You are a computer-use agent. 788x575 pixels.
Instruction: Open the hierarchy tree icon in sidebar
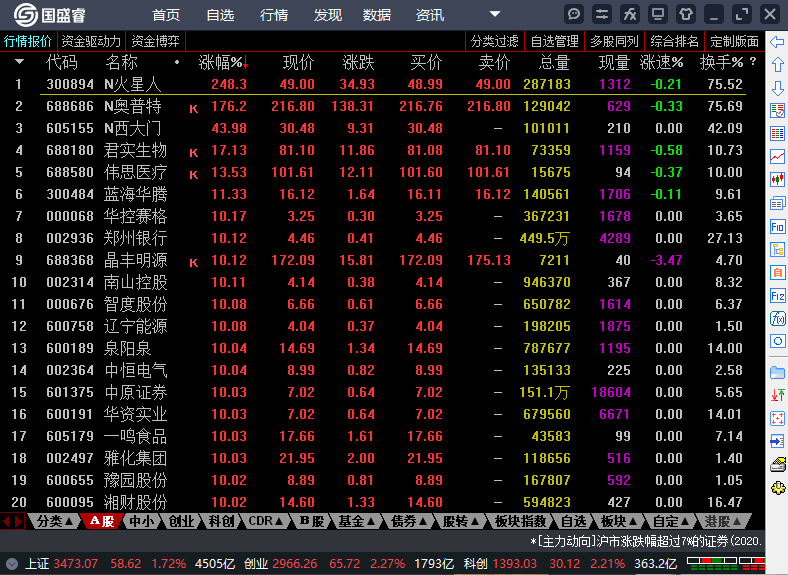[777, 249]
